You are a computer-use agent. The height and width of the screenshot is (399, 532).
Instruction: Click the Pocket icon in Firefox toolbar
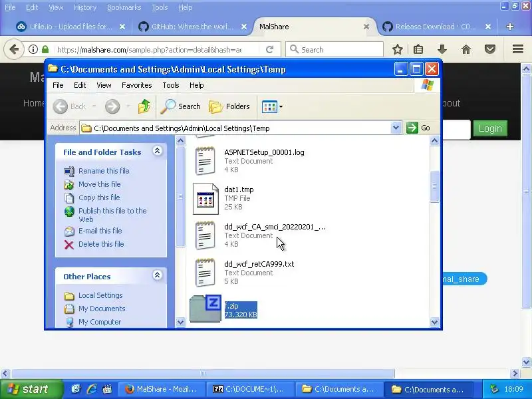[490, 49]
